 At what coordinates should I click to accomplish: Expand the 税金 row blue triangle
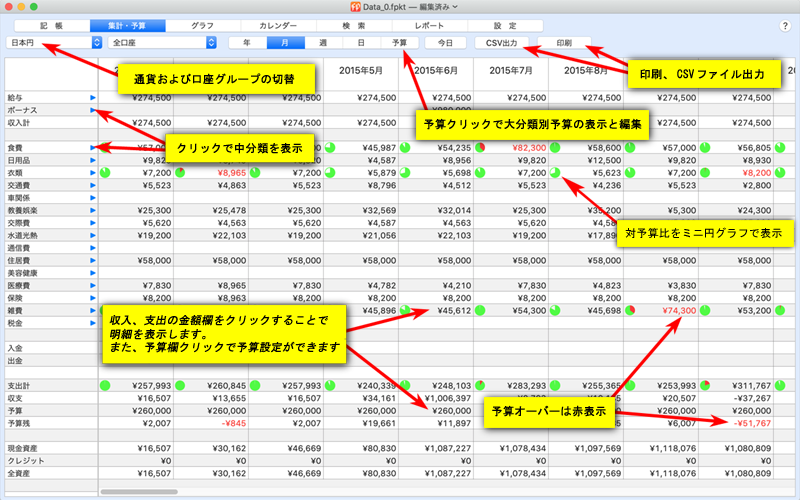tap(93, 322)
